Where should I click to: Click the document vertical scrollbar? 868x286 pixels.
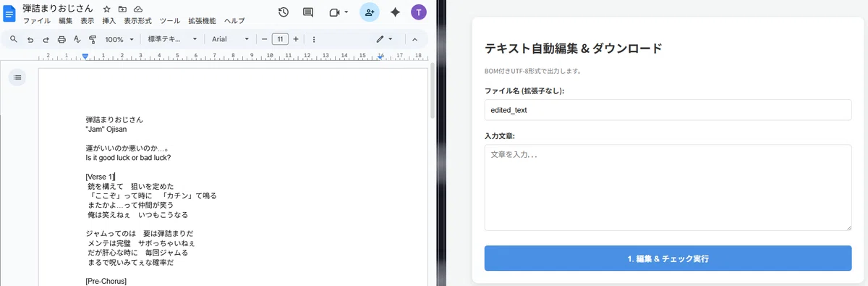(x=433, y=91)
